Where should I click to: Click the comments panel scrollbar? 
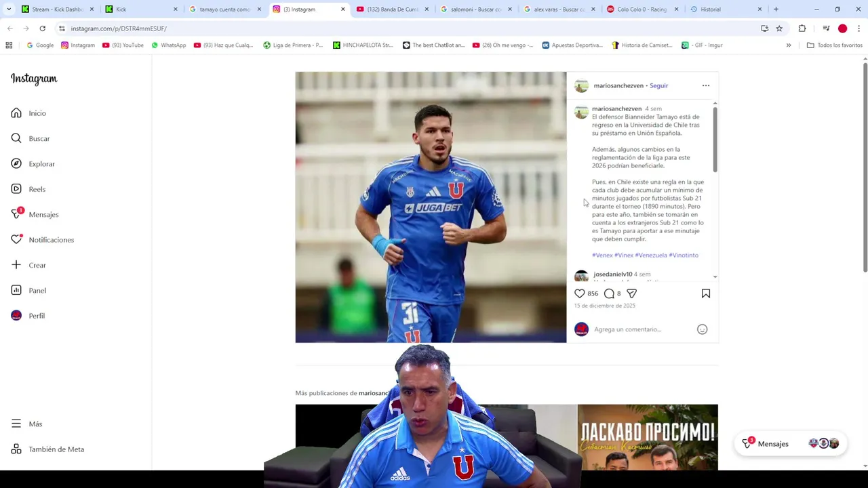715,139
